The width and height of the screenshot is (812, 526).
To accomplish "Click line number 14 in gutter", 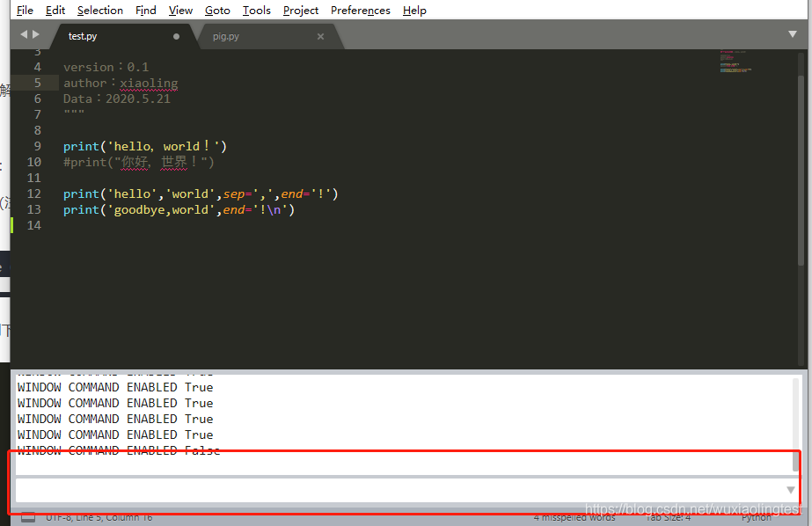I will coord(33,225).
